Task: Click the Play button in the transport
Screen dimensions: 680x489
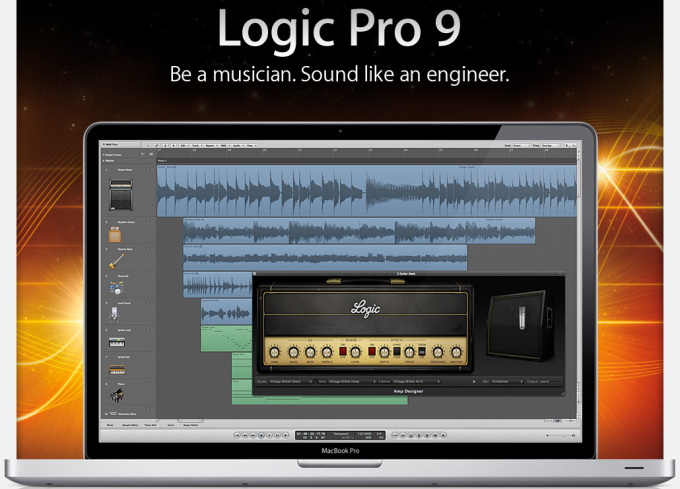Action: pyautogui.click(x=269, y=435)
